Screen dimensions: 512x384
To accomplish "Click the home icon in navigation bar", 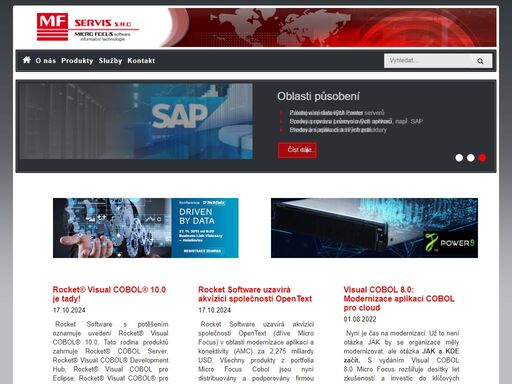I will pos(27,60).
